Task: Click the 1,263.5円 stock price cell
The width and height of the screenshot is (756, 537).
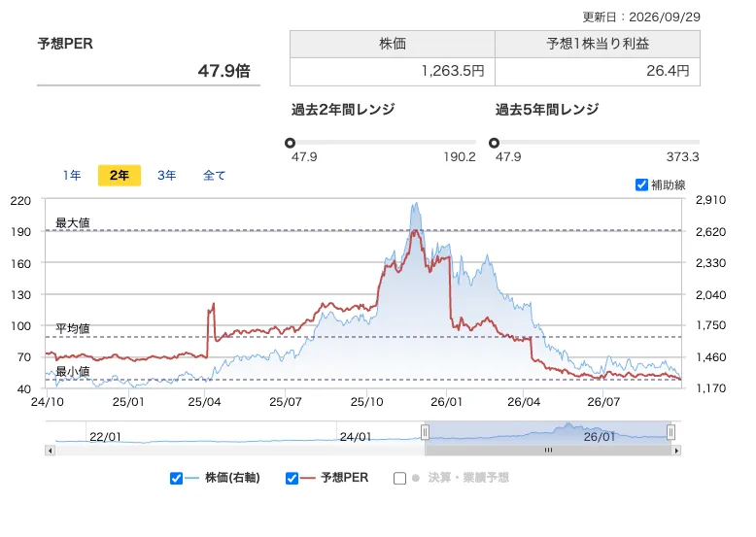Action: [x=393, y=71]
